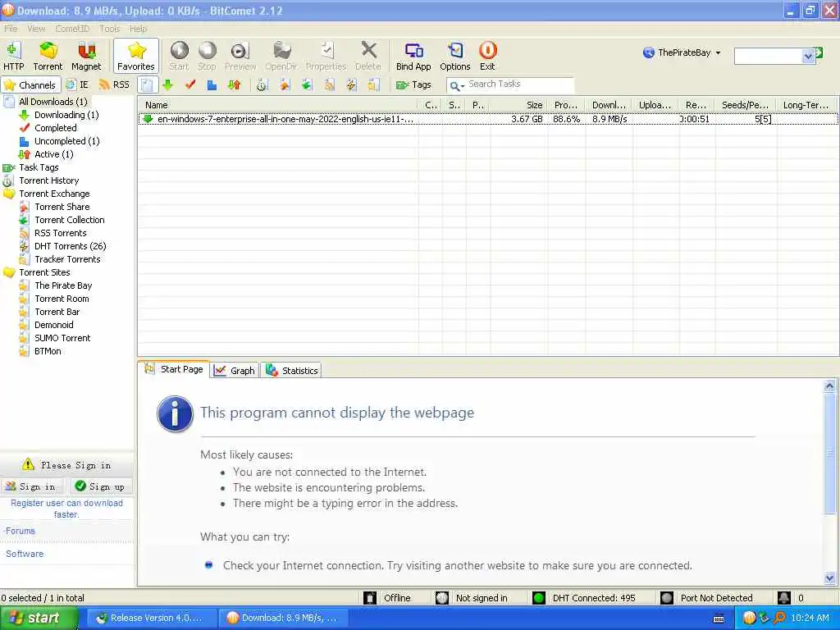Click the Tags toolbar button
The image size is (840, 630).
413,84
